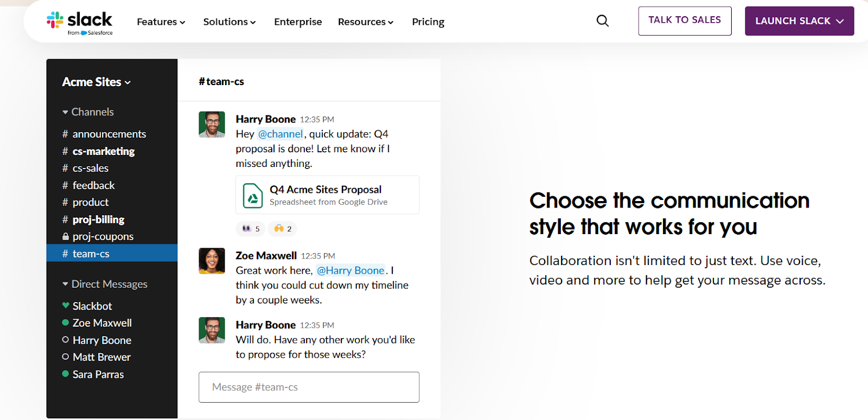Collapse the Direct Messages section

105,284
